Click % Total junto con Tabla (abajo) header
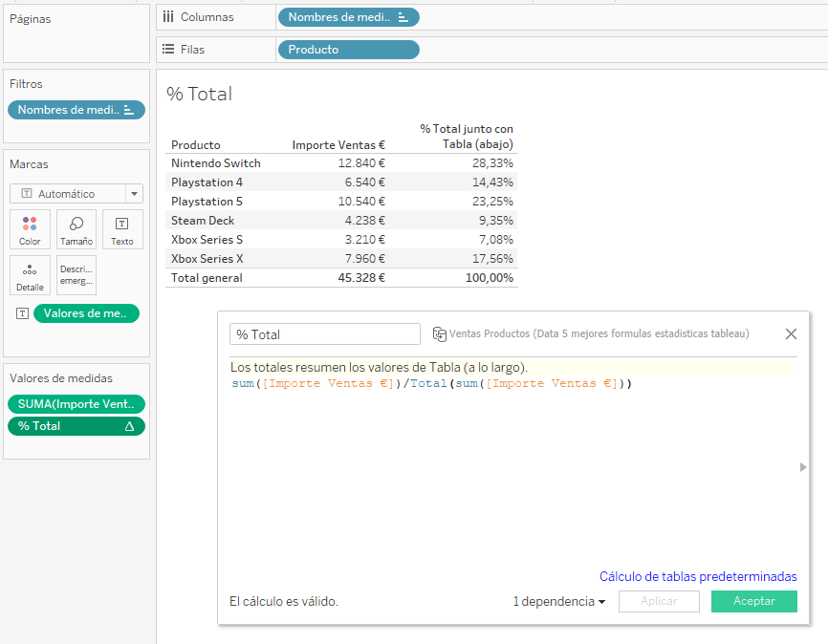The image size is (828, 644). point(467,137)
